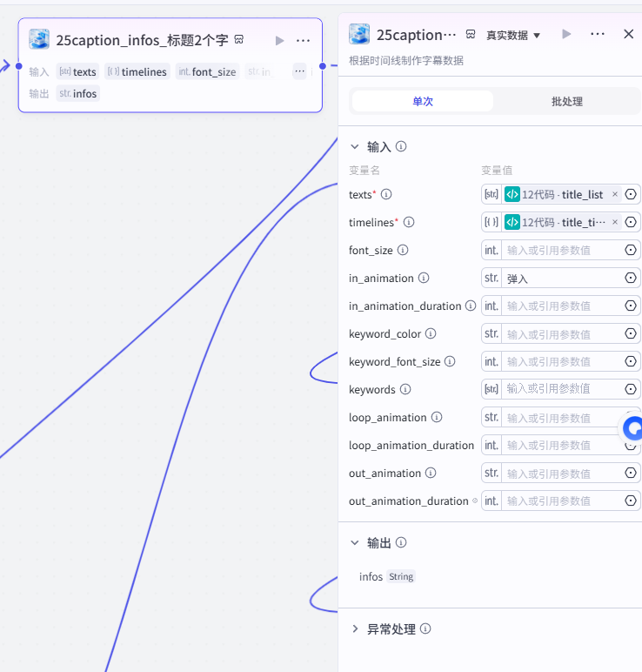Image resolution: width=642 pixels, height=672 pixels.
Task: Click the keyword_font_size input field
Action: point(561,362)
